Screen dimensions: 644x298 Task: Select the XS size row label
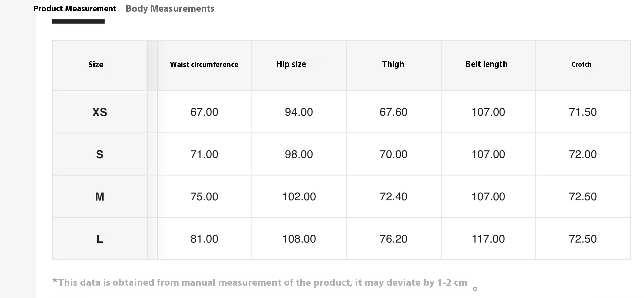click(x=100, y=112)
